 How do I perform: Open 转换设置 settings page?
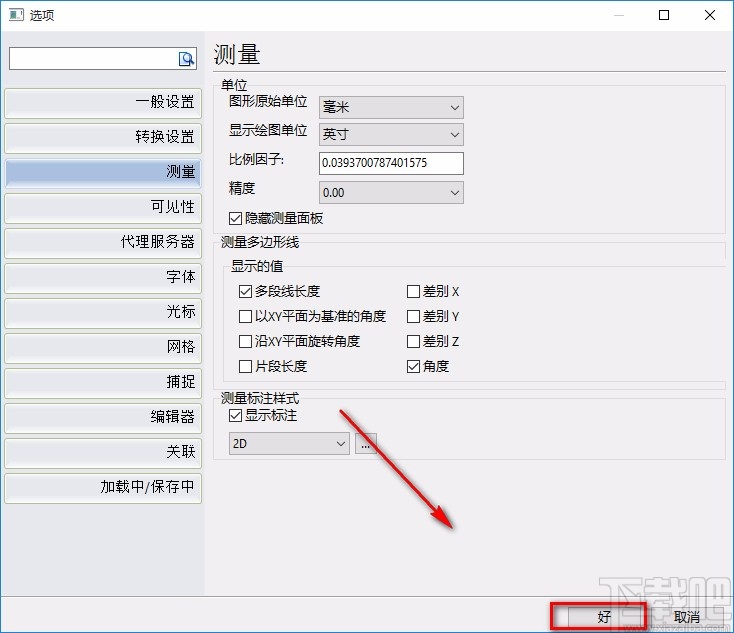pos(103,138)
